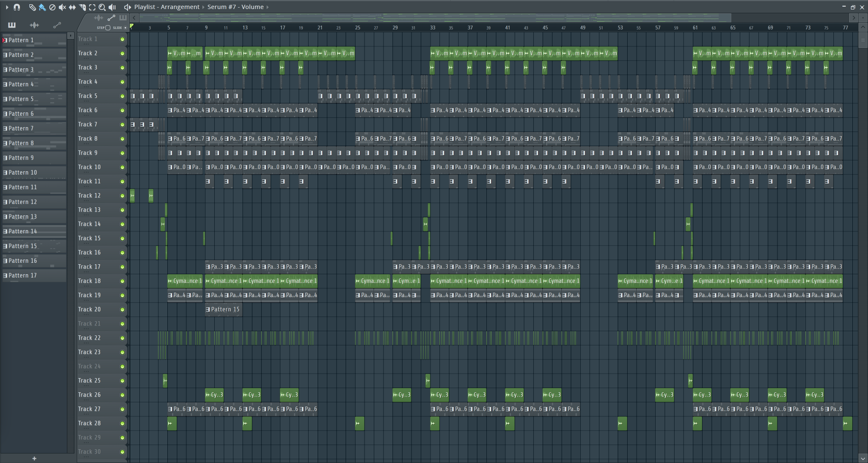Screen dimensions: 868x463
Task: Mute Track 5 via its green LED
Action: [122, 96]
